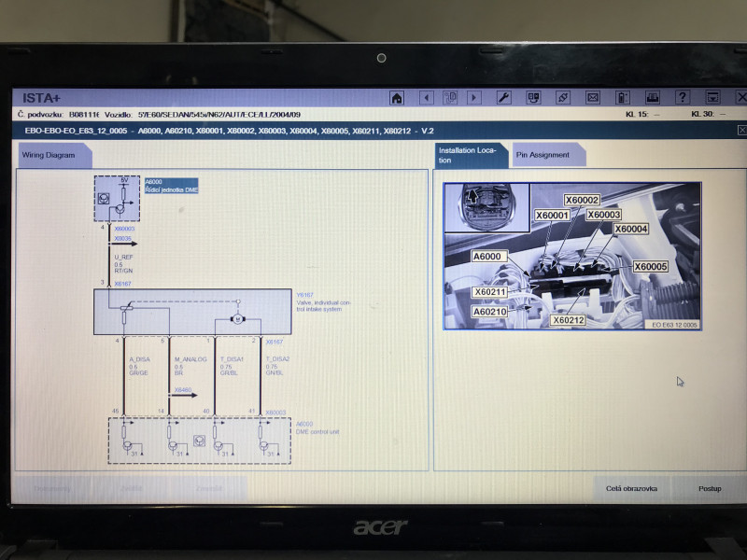The height and width of the screenshot is (560, 747).
Task: Navigate back with the left arrow icon
Action: tap(427, 98)
